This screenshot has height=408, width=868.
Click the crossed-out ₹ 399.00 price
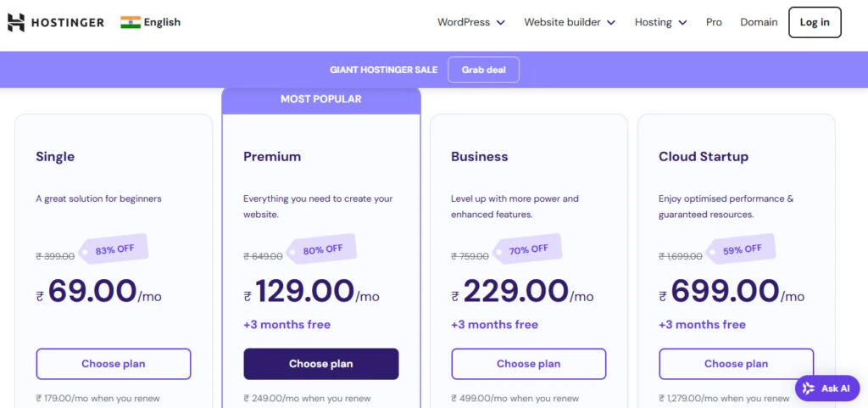[55, 256]
